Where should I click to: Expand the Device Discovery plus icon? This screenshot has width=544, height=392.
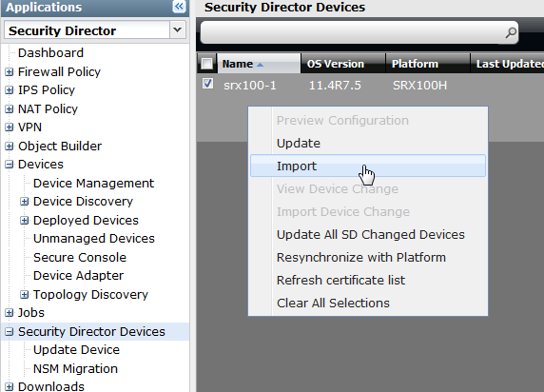tap(25, 202)
